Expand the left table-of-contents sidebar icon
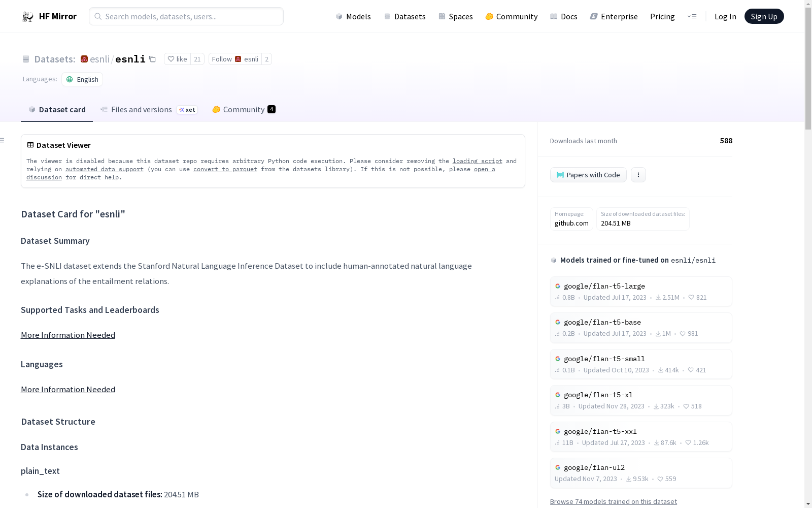 pyautogui.click(x=3, y=140)
